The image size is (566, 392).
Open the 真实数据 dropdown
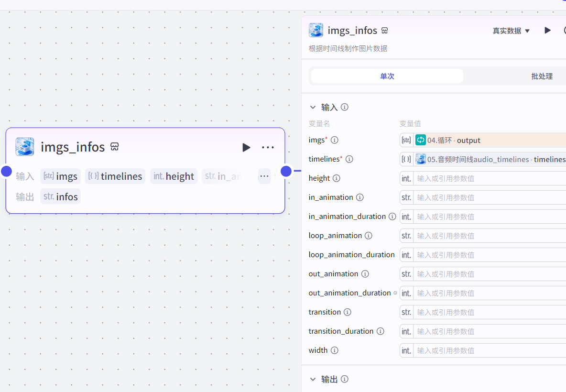click(511, 31)
